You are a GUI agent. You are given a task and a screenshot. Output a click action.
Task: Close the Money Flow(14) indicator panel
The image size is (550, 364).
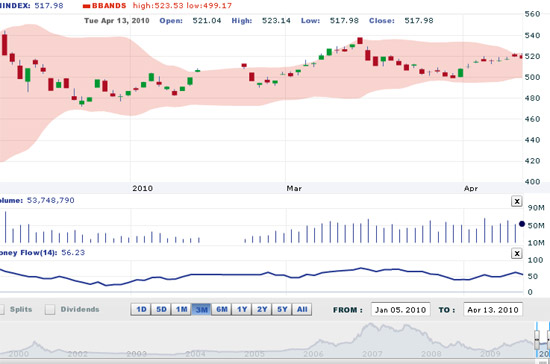(x=517, y=254)
